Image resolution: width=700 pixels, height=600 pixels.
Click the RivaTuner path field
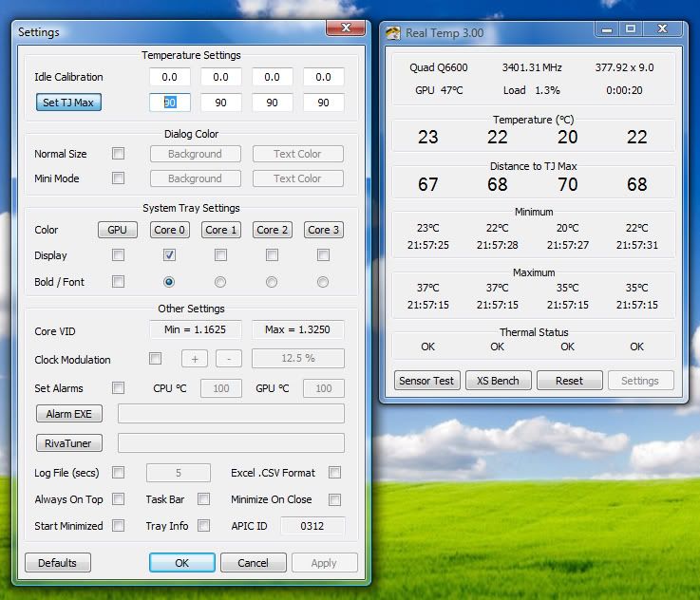pyautogui.click(x=231, y=443)
